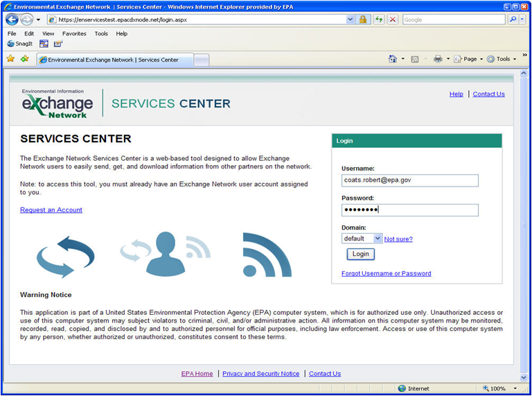
Task: Click the Internet zone globe icon
Action: coord(402,388)
